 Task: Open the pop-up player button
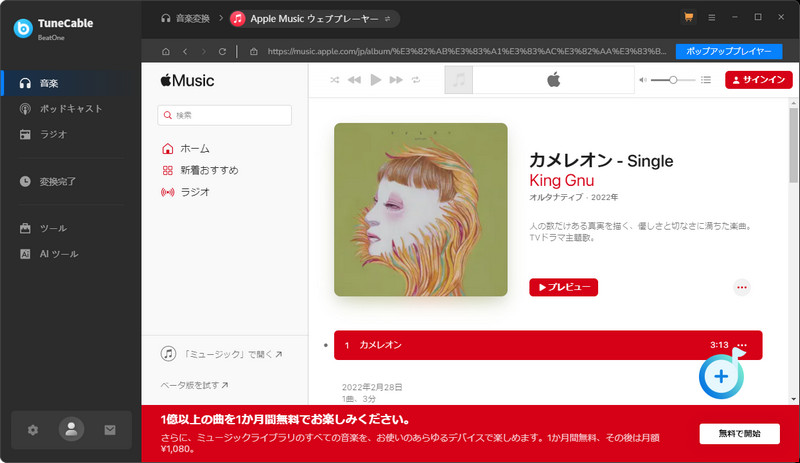pos(729,52)
